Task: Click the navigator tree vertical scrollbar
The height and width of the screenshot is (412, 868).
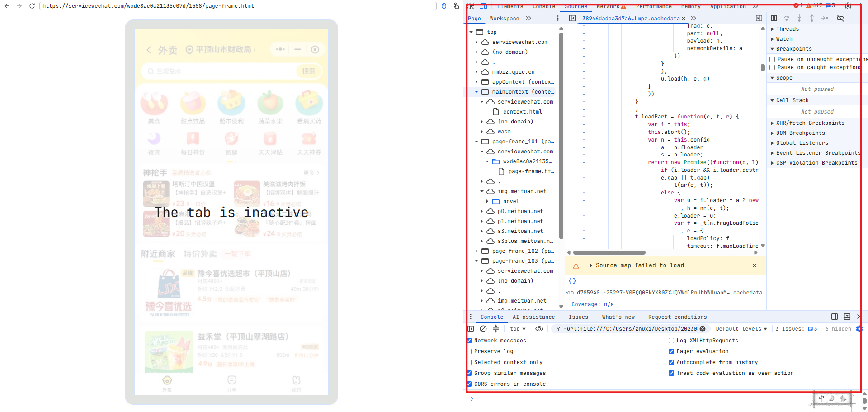Action: [x=561, y=136]
